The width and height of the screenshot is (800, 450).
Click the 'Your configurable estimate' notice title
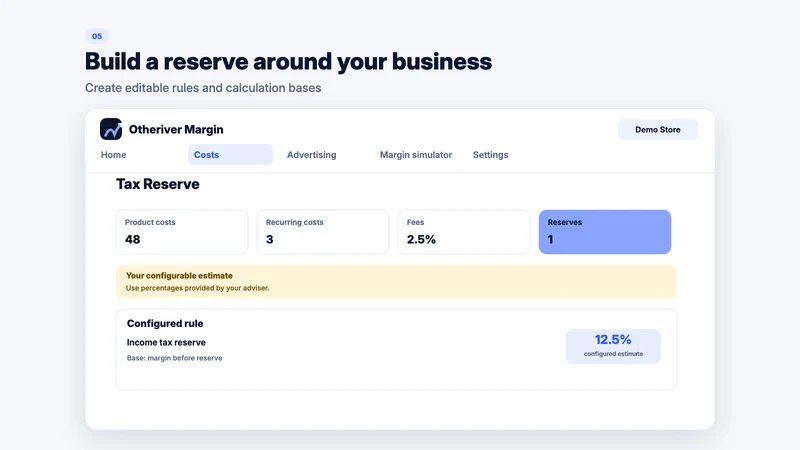[179, 276]
